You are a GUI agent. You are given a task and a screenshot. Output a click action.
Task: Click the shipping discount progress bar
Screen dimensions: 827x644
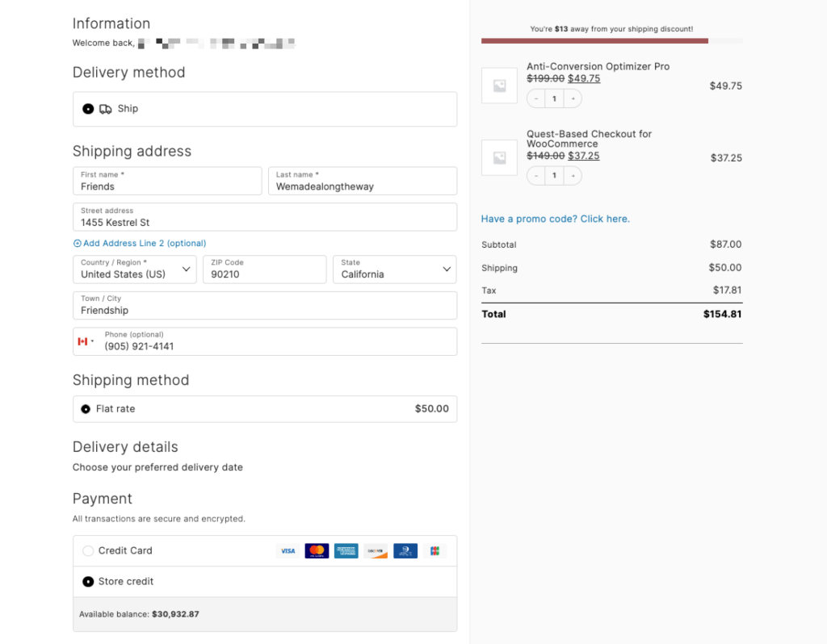click(x=611, y=40)
